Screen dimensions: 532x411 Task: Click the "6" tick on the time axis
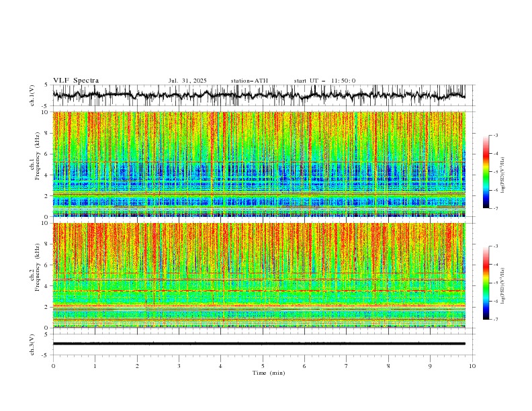[304, 366]
